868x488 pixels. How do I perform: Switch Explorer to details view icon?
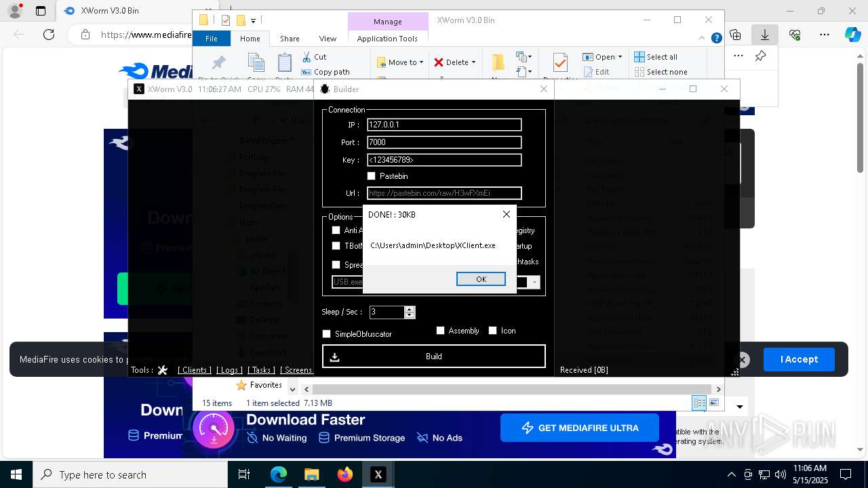pyautogui.click(x=699, y=403)
